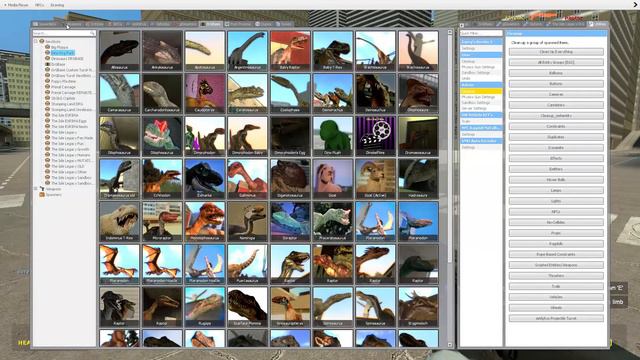The width and height of the screenshot is (640, 360).
Task: Select the highlighted Cleanup utility entry
Action: [x=481, y=91]
